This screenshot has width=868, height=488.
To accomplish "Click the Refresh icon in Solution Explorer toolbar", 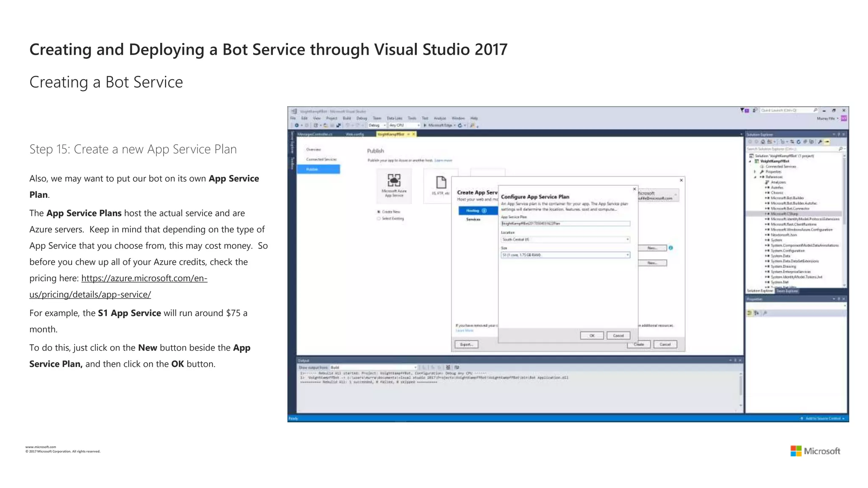I will coord(798,142).
